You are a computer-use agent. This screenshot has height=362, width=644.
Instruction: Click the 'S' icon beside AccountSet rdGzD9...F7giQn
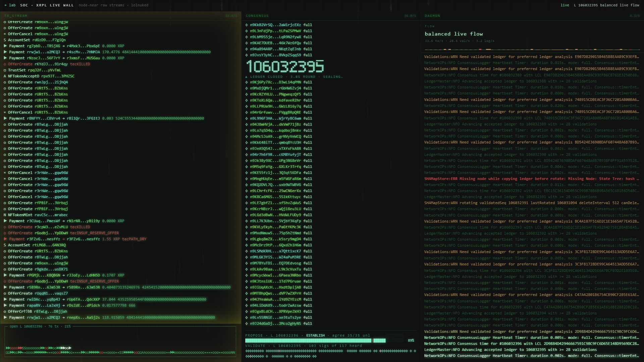5,40
